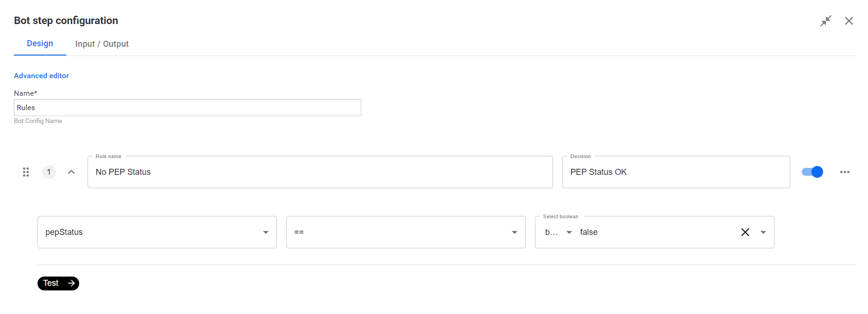The height and width of the screenshot is (314, 868).
Task: Toggle the No PEP Status rule off
Action: pos(812,172)
